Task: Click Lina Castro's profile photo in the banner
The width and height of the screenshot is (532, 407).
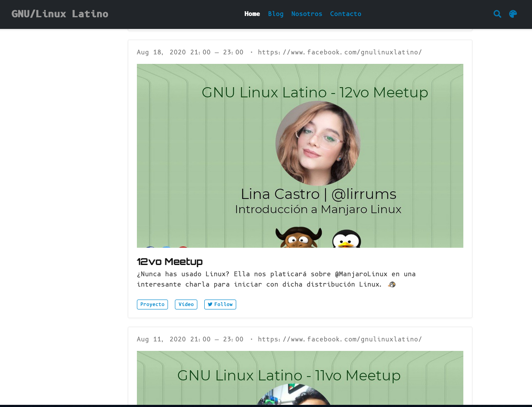Action: click(318, 142)
